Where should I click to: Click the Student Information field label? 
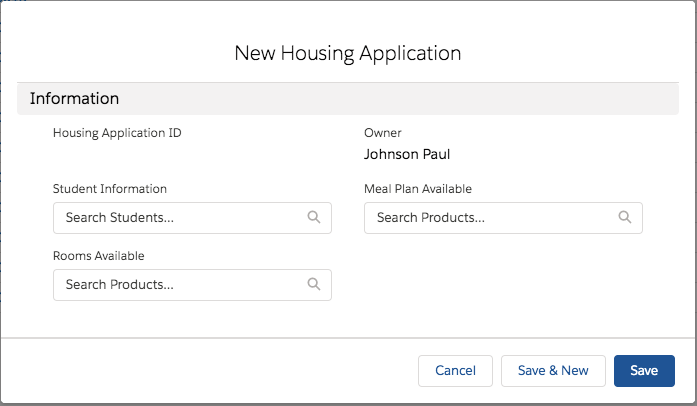tap(110, 188)
